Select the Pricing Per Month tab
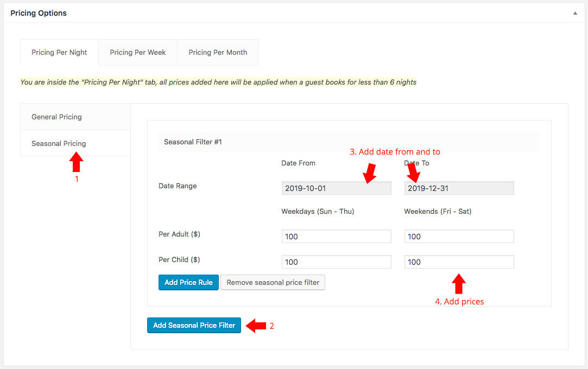Image resolution: width=588 pixels, height=369 pixels. (218, 53)
